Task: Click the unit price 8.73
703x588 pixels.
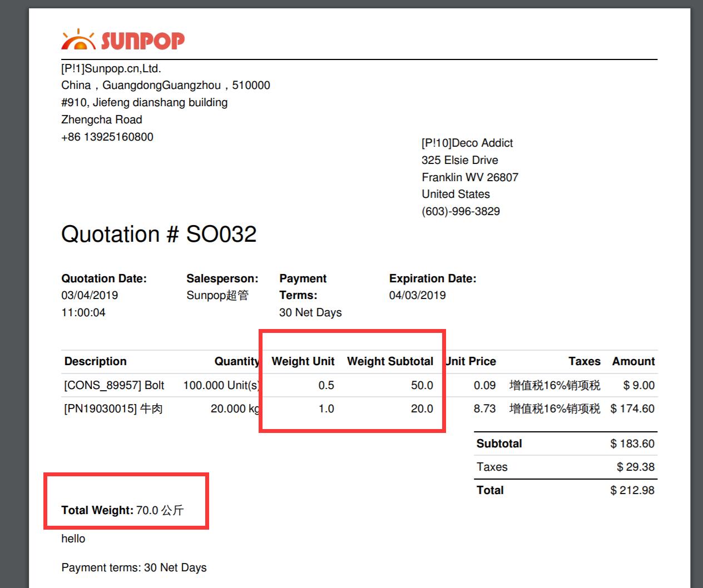Action: tap(485, 408)
